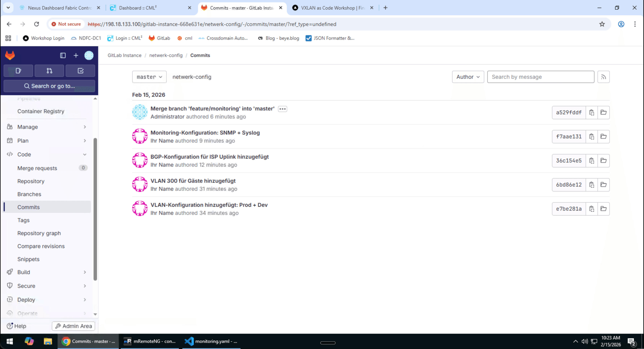644x349 pixels.
Task: Select Branches in the sidebar menu
Action: (29, 194)
